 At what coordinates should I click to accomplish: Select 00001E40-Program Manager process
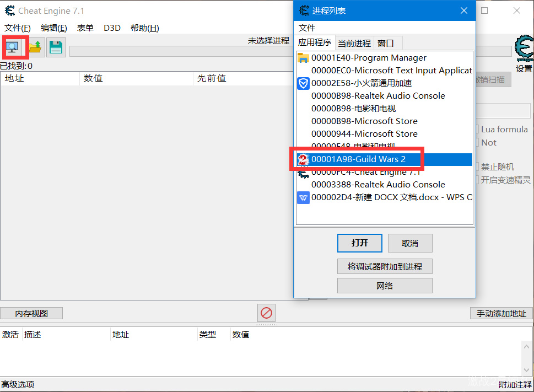pyautogui.click(x=385, y=58)
